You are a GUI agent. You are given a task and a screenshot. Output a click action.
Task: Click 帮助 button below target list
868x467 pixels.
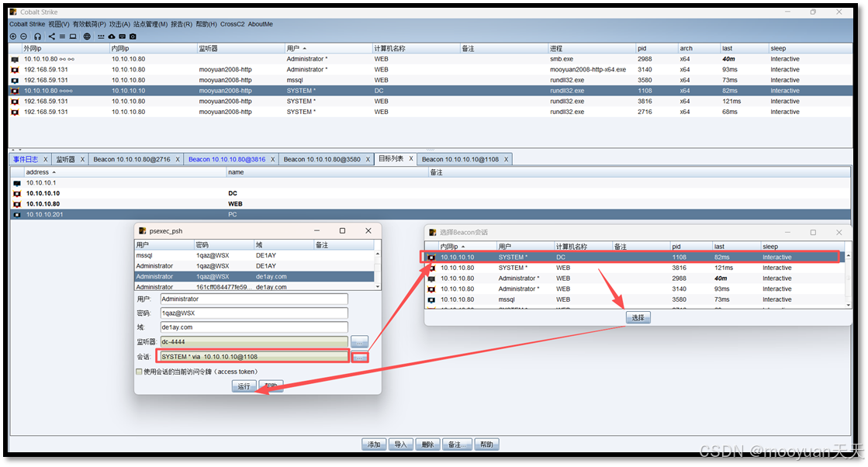[486, 445]
